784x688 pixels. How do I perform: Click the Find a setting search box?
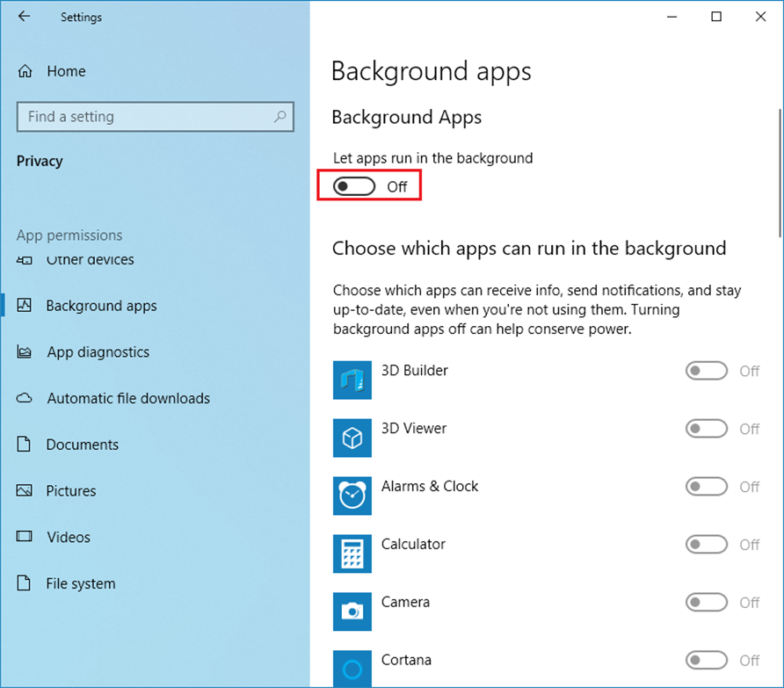tap(145, 117)
